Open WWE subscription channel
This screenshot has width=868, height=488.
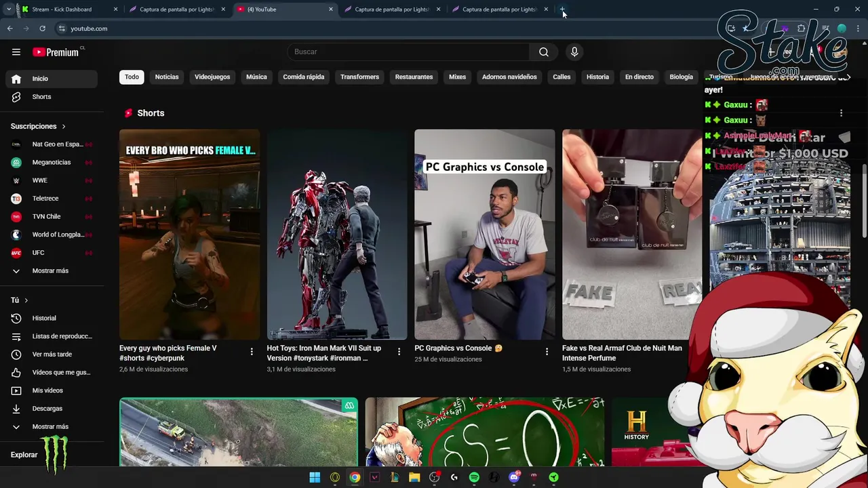[x=52, y=180]
